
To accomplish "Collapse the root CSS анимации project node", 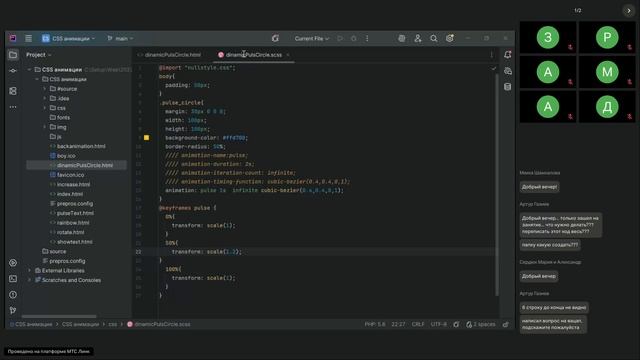I will point(29,70).
